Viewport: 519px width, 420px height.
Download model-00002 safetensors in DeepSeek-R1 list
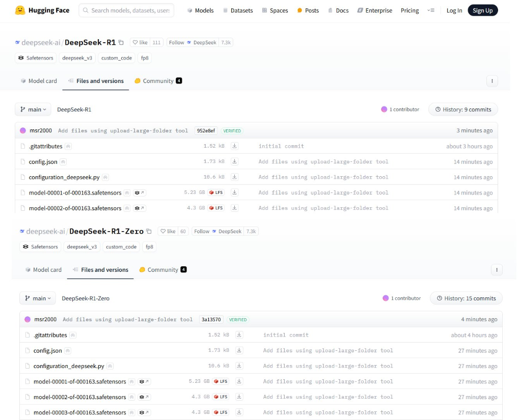(234, 208)
